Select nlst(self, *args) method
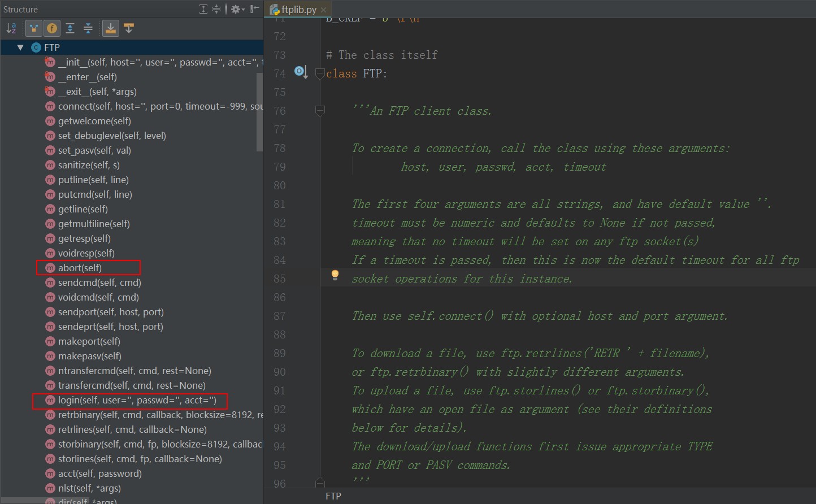The height and width of the screenshot is (504, 816). point(89,488)
